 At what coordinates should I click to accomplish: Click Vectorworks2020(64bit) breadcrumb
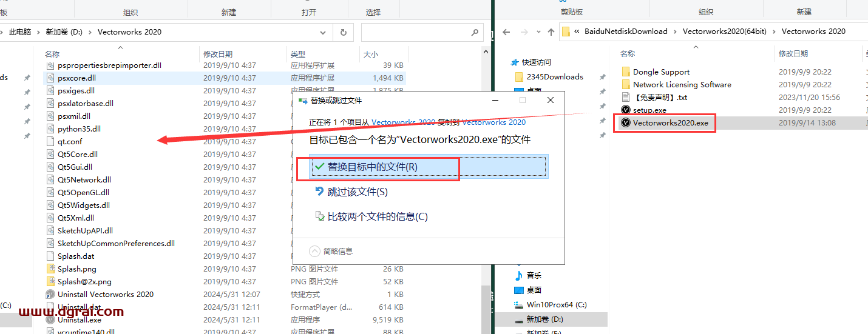click(x=725, y=32)
